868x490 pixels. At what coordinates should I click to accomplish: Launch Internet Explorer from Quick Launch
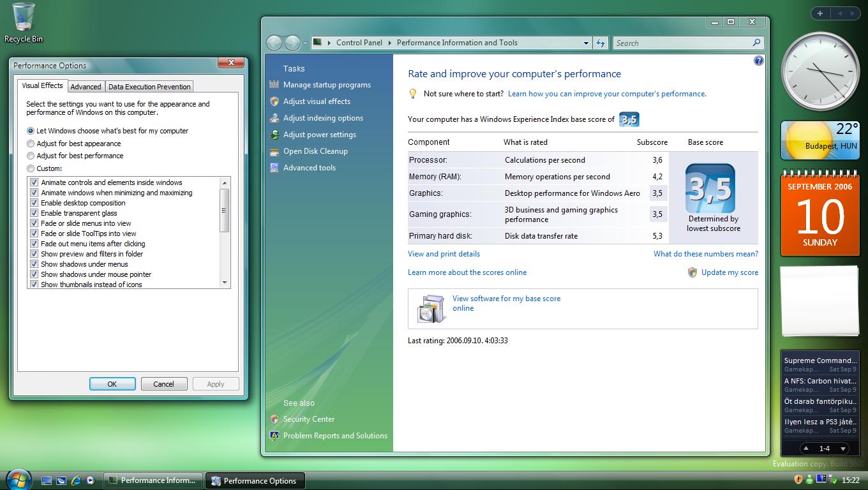(x=76, y=480)
